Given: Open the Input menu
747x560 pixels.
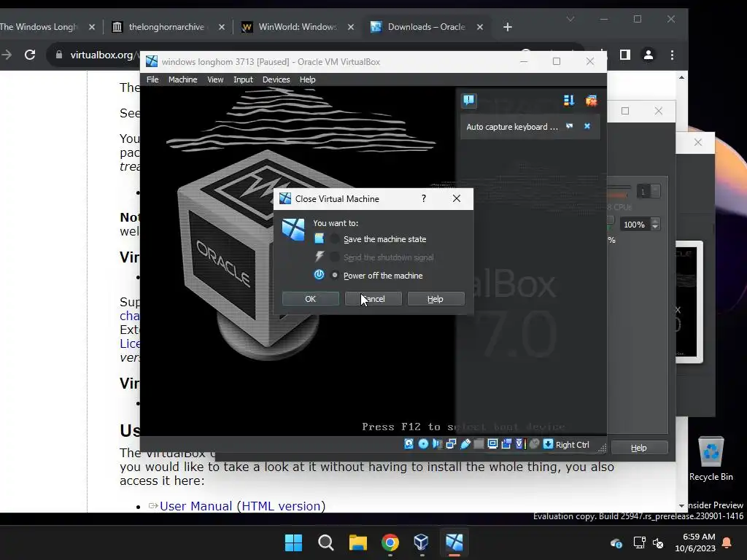Looking at the screenshot, I should [243, 79].
